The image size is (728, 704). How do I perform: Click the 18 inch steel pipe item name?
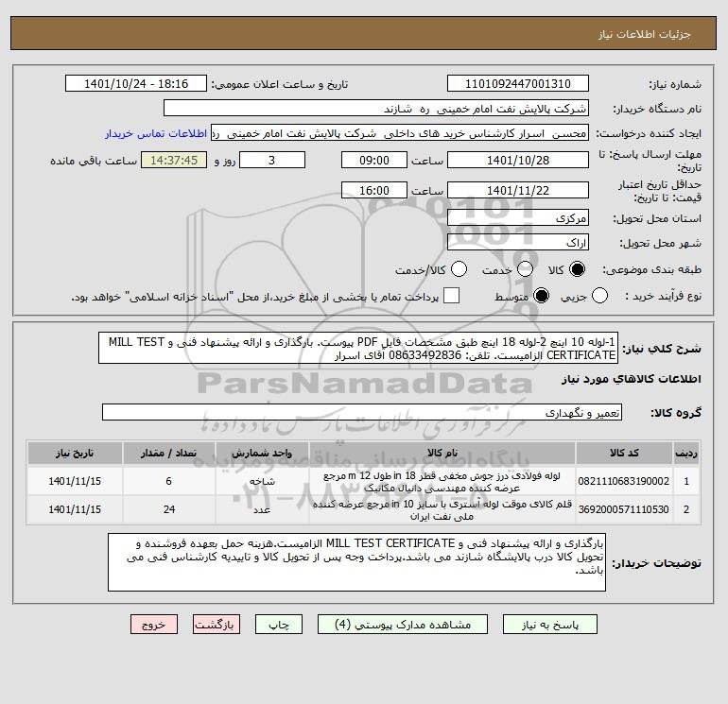[442, 481]
